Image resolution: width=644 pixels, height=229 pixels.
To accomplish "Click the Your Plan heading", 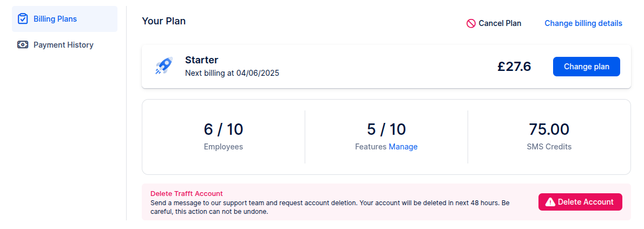I will coord(164,21).
